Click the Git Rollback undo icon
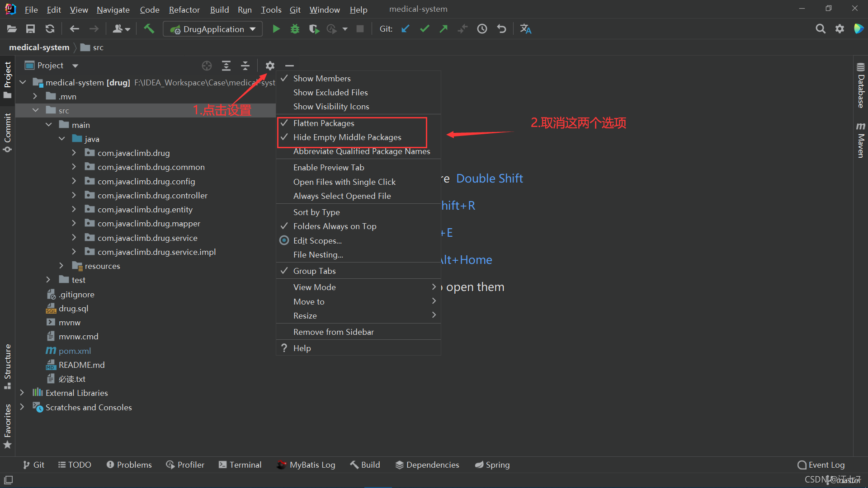The image size is (868, 488). tap(501, 29)
